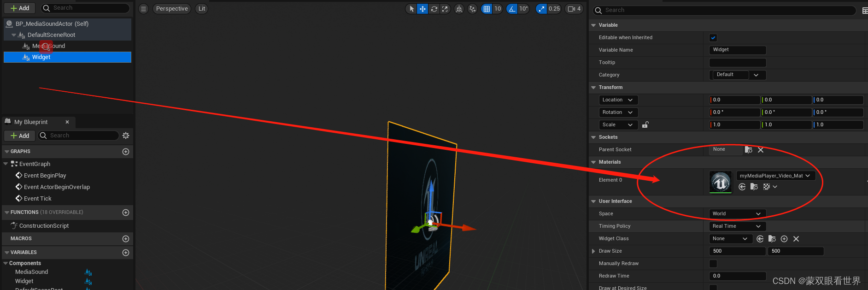The height and width of the screenshot is (290, 868).
Task: Open the Timing Policy Real Time dropdown
Action: pyautogui.click(x=738, y=226)
